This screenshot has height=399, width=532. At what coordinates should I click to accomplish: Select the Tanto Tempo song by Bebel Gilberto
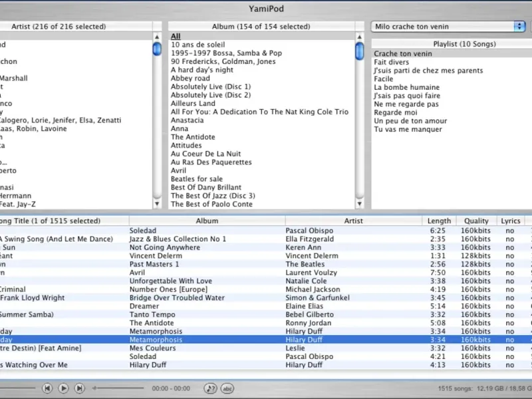[152, 315]
